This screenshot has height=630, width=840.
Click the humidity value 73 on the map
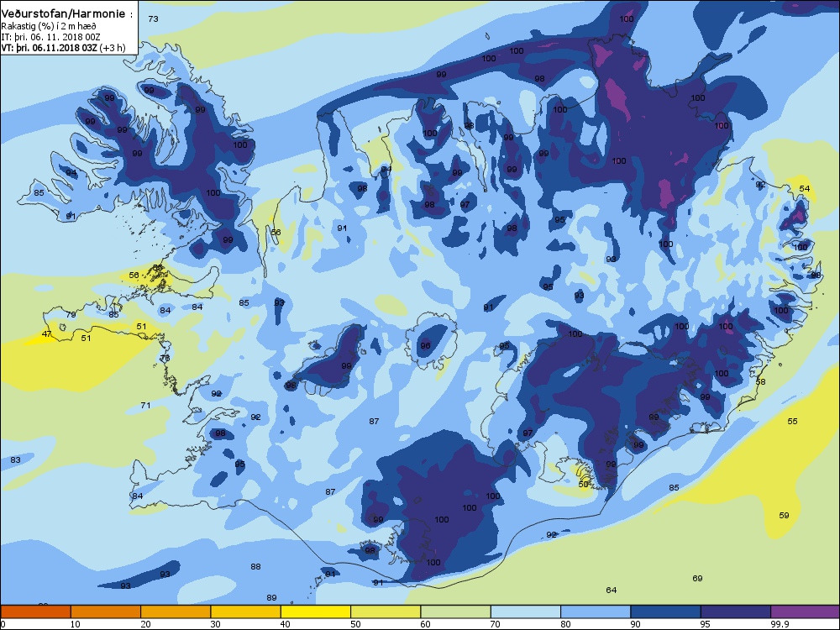(x=153, y=18)
